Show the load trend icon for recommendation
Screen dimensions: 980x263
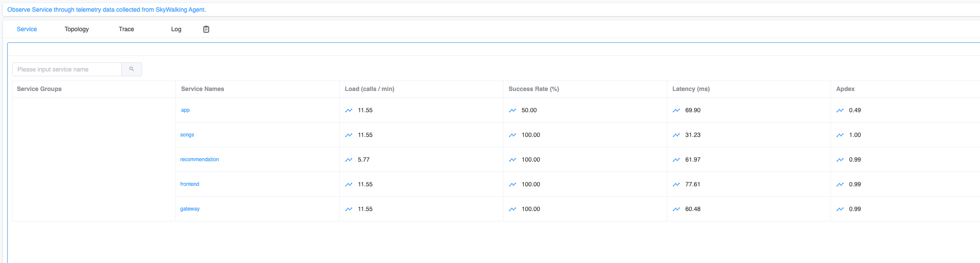[x=349, y=160]
